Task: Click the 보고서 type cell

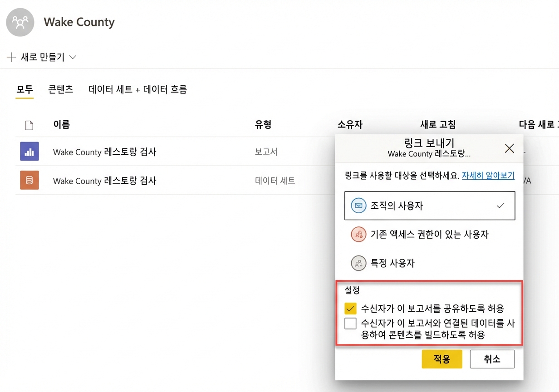Action: point(266,152)
